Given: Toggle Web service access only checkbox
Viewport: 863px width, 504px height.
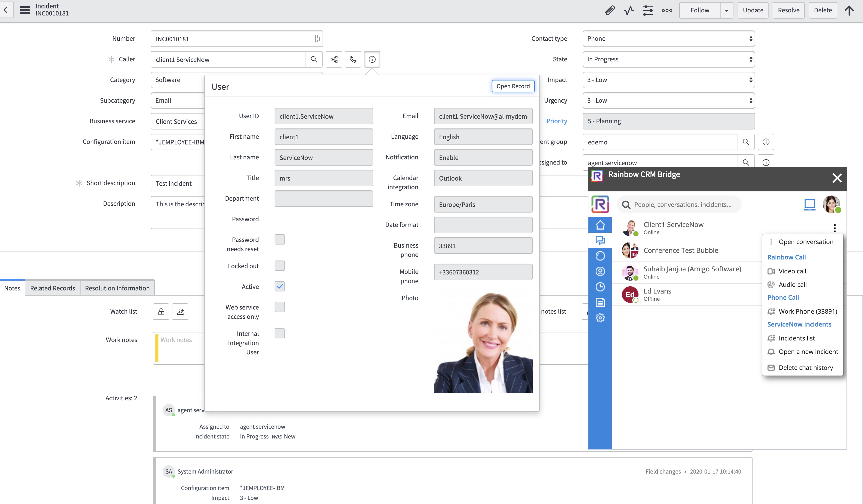Looking at the screenshot, I should 279,307.
